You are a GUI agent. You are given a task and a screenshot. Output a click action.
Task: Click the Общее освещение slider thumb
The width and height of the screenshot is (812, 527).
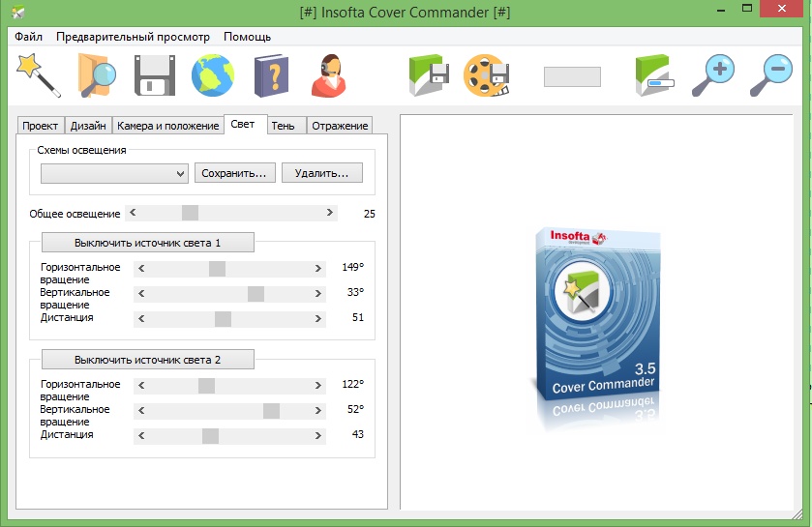[190, 213]
